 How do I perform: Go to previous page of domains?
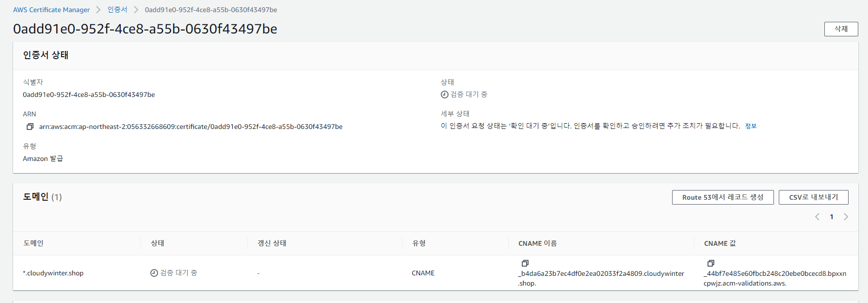(817, 217)
